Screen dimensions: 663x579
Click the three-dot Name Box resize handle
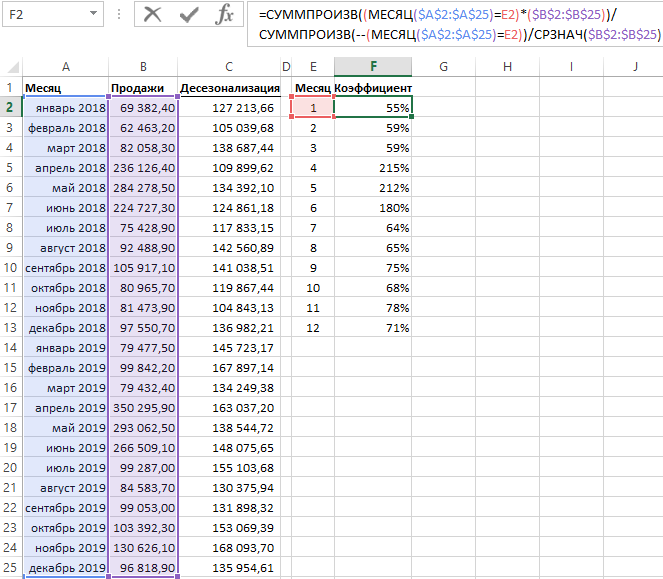click(x=118, y=14)
